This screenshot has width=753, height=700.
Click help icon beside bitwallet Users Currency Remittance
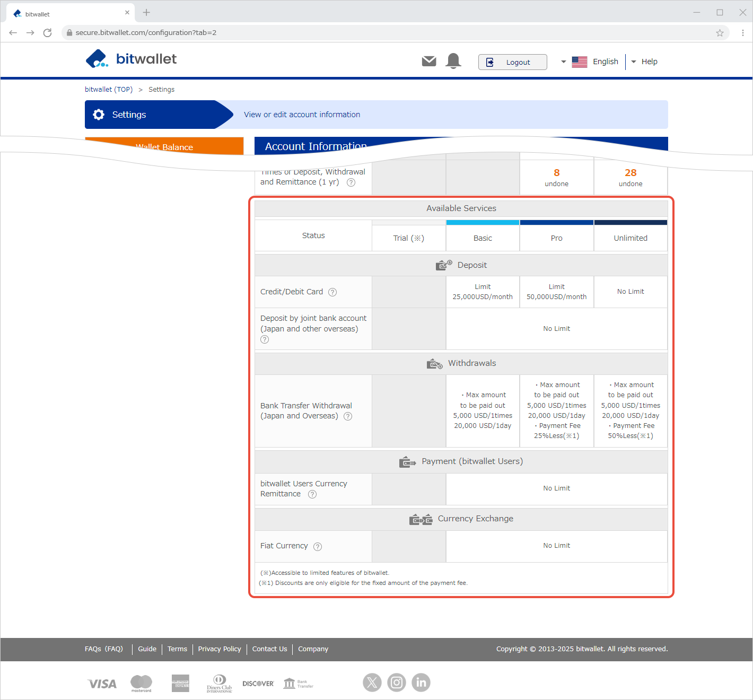coord(312,494)
